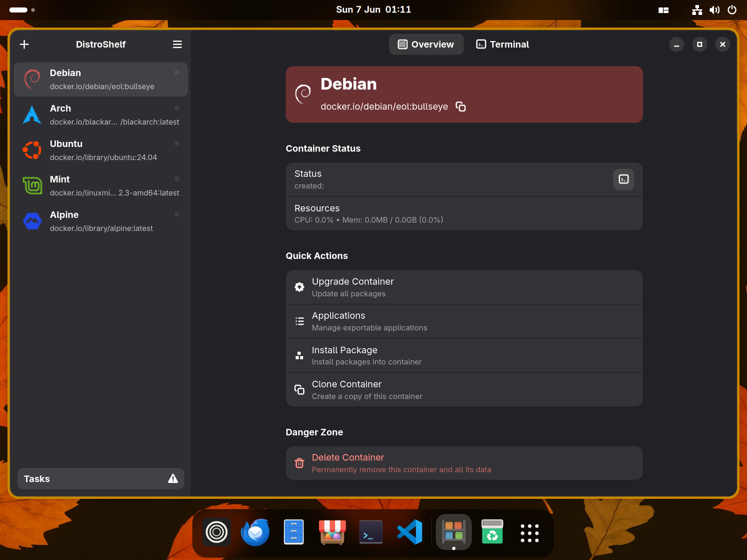Open the file manager from the dock
The height and width of the screenshot is (560, 747).
pyautogui.click(x=294, y=532)
